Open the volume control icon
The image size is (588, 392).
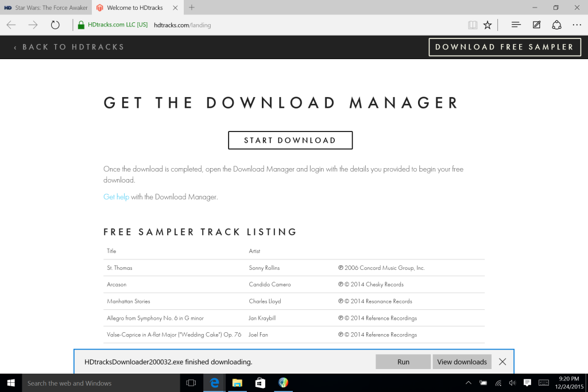(512, 383)
